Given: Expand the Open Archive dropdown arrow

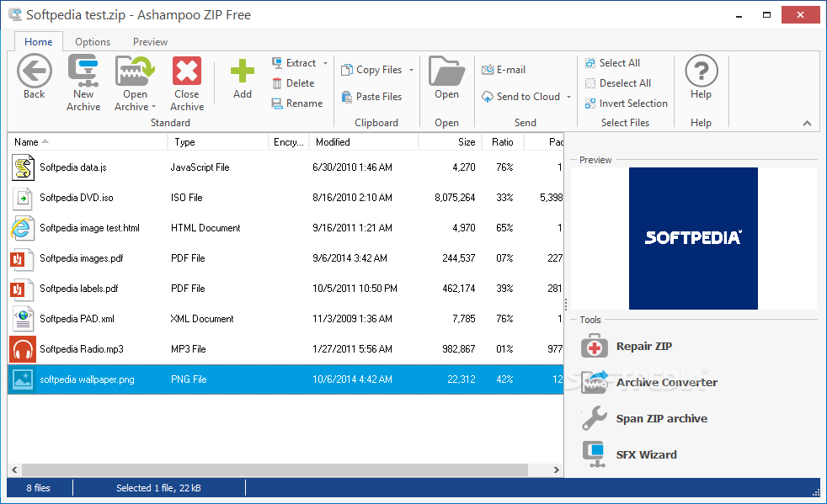Looking at the screenshot, I should [153, 107].
